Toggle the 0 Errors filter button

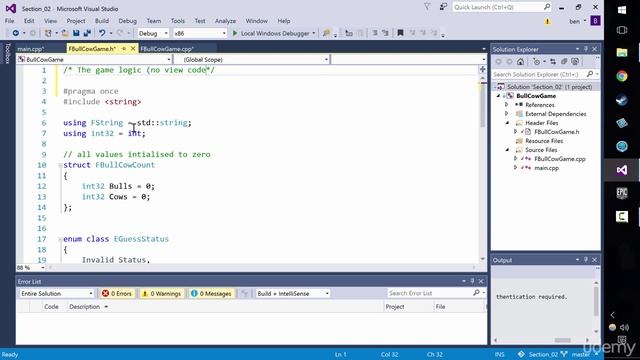[117, 293]
